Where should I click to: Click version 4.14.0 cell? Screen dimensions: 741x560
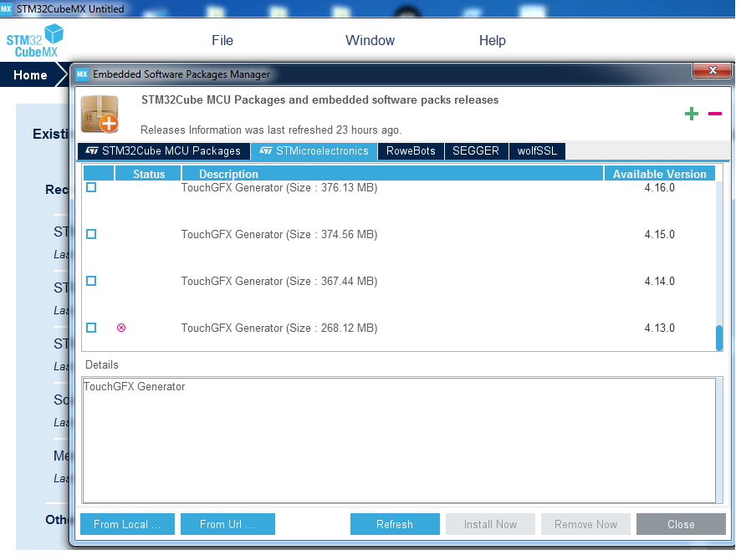659,281
